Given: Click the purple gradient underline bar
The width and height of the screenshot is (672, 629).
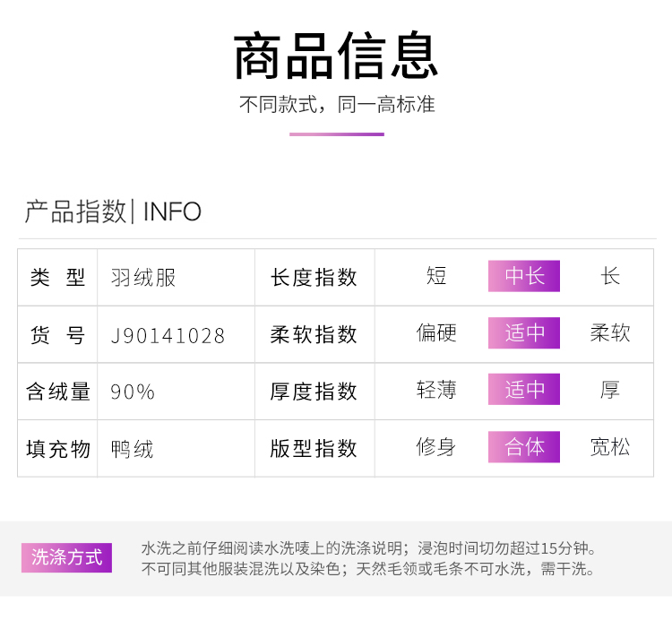Looking at the screenshot, I should pos(336,134).
